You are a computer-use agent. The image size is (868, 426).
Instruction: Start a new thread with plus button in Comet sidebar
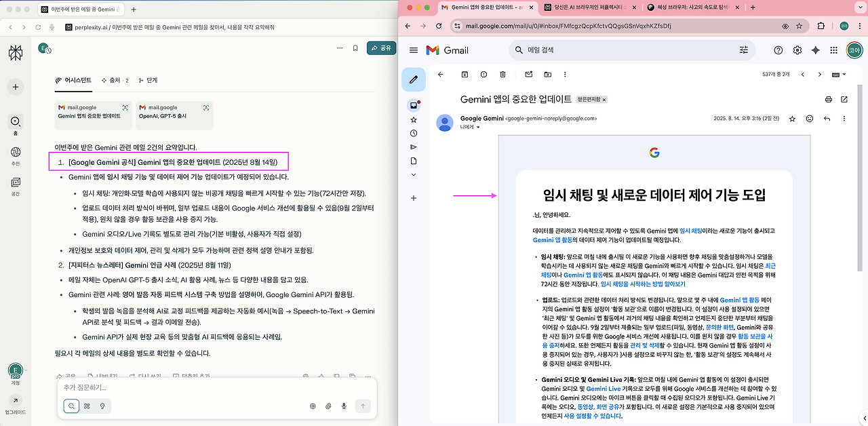pos(15,87)
